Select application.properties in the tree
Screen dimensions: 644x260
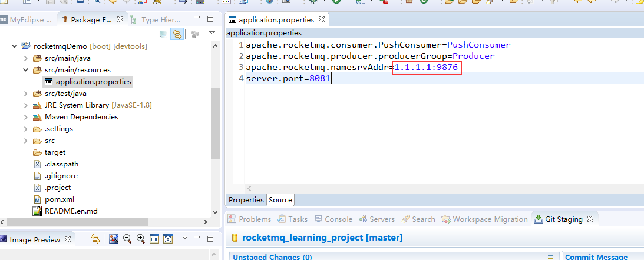[x=88, y=82]
